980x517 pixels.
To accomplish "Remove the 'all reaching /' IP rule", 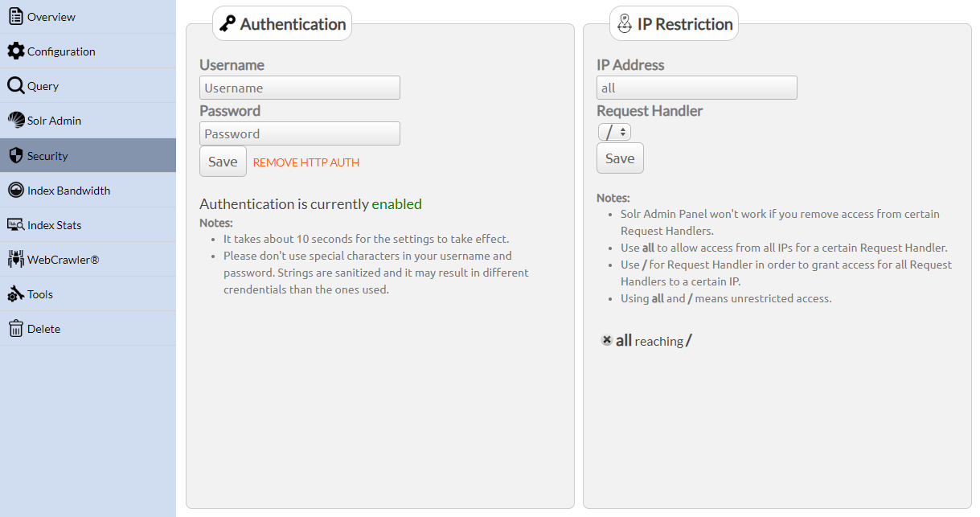I will (x=607, y=341).
